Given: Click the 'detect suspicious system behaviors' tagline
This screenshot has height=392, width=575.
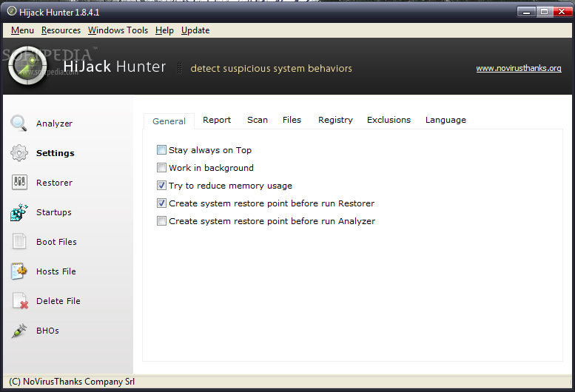Looking at the screenshot, I should [x=272, y=69].
